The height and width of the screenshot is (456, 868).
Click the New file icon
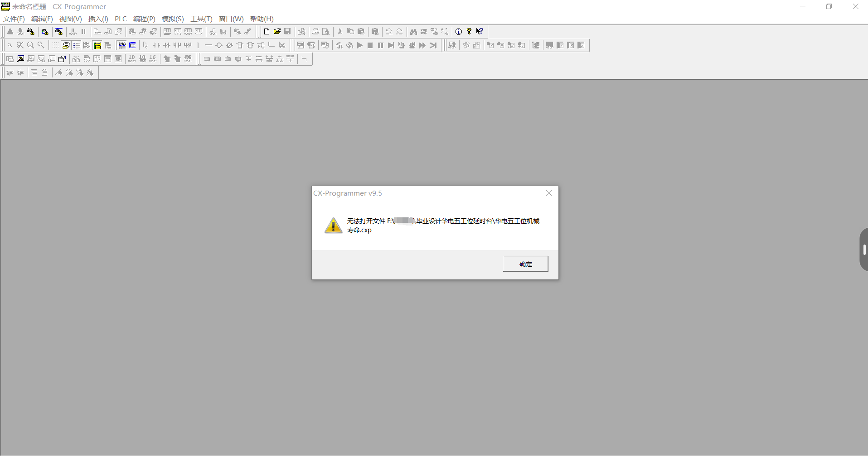point(267,32)
